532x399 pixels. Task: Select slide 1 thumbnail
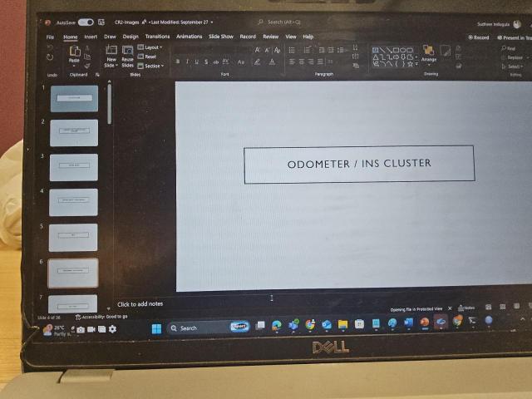tap(74, 98)
